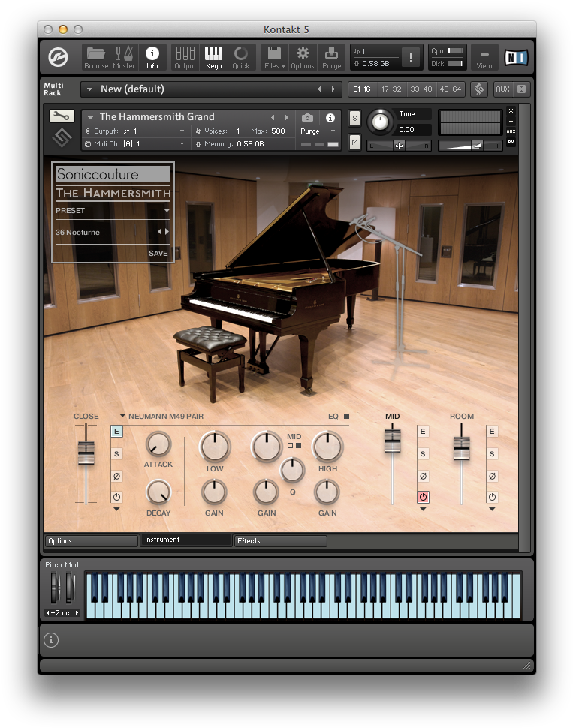Shift keyboard octave up arrow

[77, 613]
